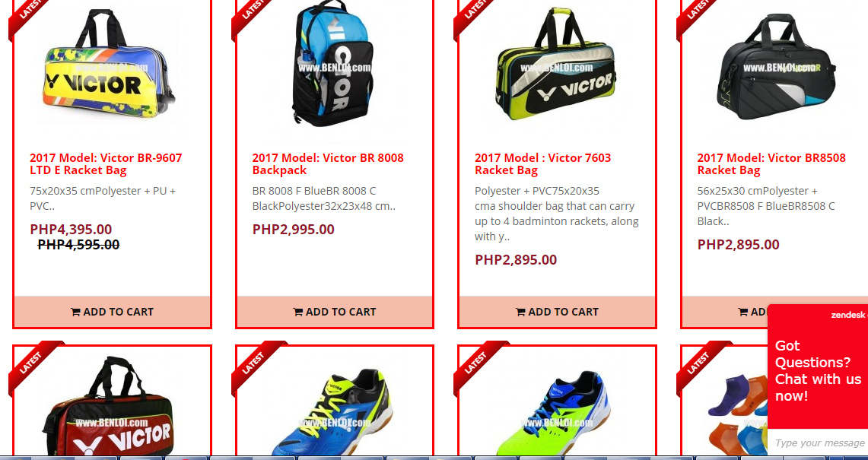Open 2017 Model: Victor BR8508 Racket Bag link
This screenshot has height=460, width=868.
click(771, 163)
